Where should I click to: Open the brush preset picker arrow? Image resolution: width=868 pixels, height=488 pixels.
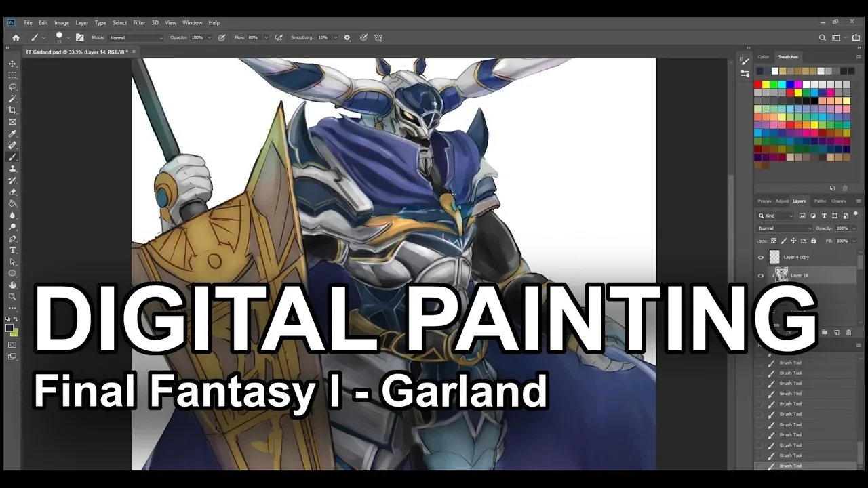[x=68, y=37]
